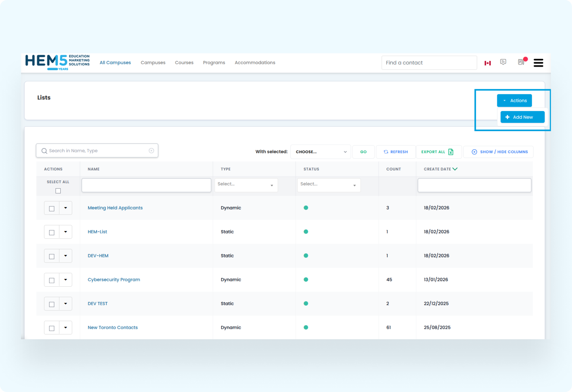Check the Select All checkbox
This screenshot has height=392, width=572.
click(58, 191)
